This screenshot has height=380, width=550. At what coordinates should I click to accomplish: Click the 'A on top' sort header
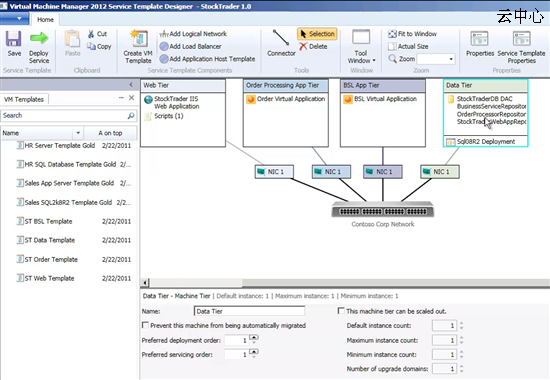[110, 133]
